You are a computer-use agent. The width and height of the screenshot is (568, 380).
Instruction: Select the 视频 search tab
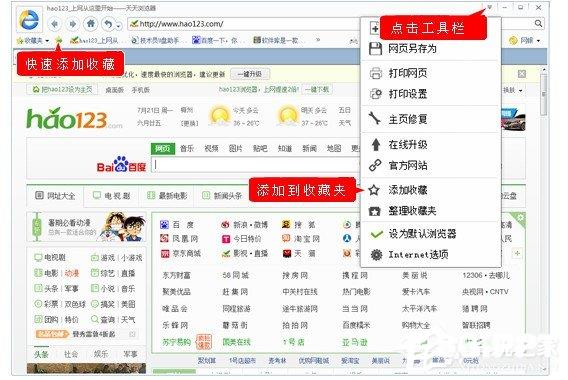[212, 148]
